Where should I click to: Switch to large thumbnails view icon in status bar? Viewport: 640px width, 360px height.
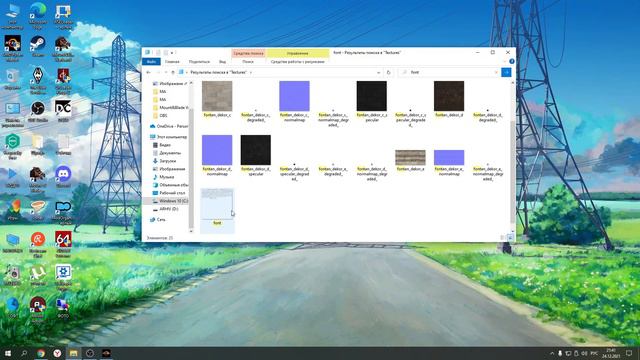coord(510,238)
